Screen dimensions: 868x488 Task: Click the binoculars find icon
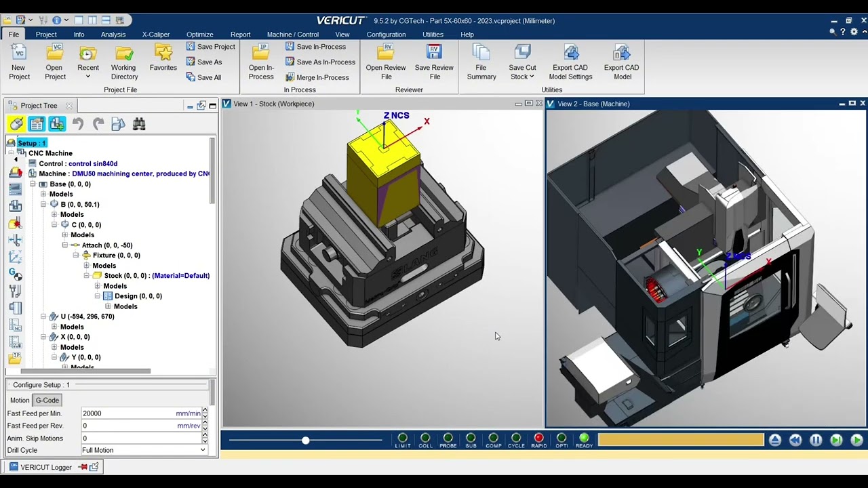(x=139, y=124)
